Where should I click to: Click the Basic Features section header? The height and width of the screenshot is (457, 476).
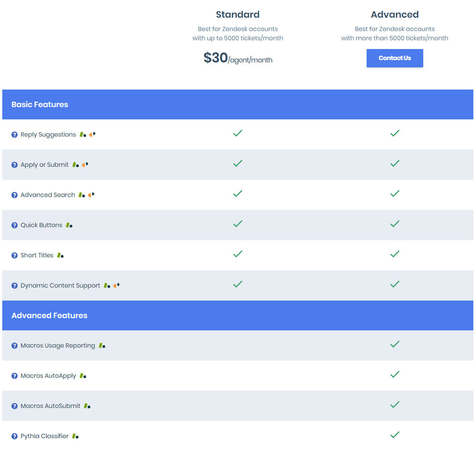(40, 104)
